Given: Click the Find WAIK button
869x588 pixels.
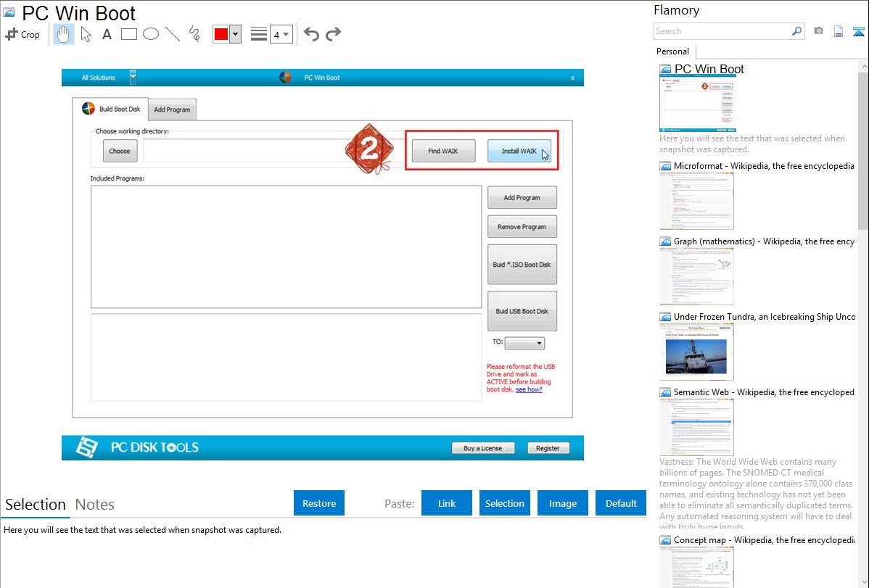Looking at the screenshot, I should pyautogui.click(x=443, y=151).
